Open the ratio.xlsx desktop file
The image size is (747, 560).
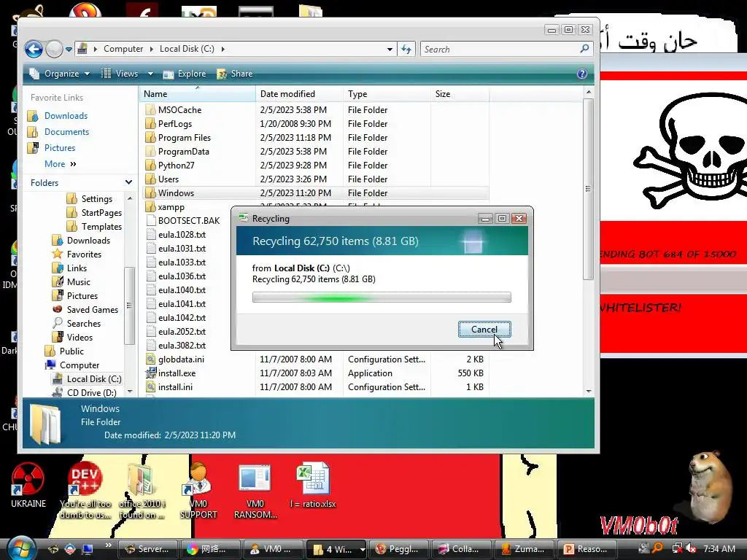coord(313,486)
